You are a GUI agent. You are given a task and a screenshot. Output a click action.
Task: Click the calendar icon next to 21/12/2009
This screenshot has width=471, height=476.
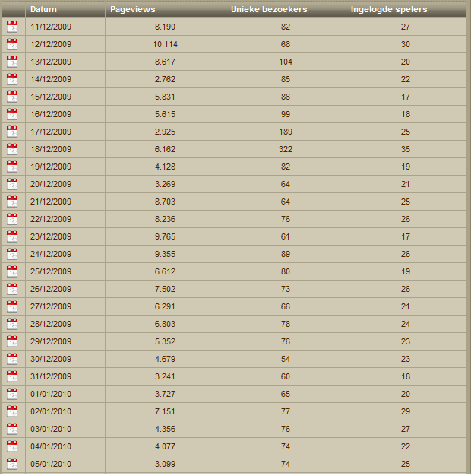pos(12,202)
